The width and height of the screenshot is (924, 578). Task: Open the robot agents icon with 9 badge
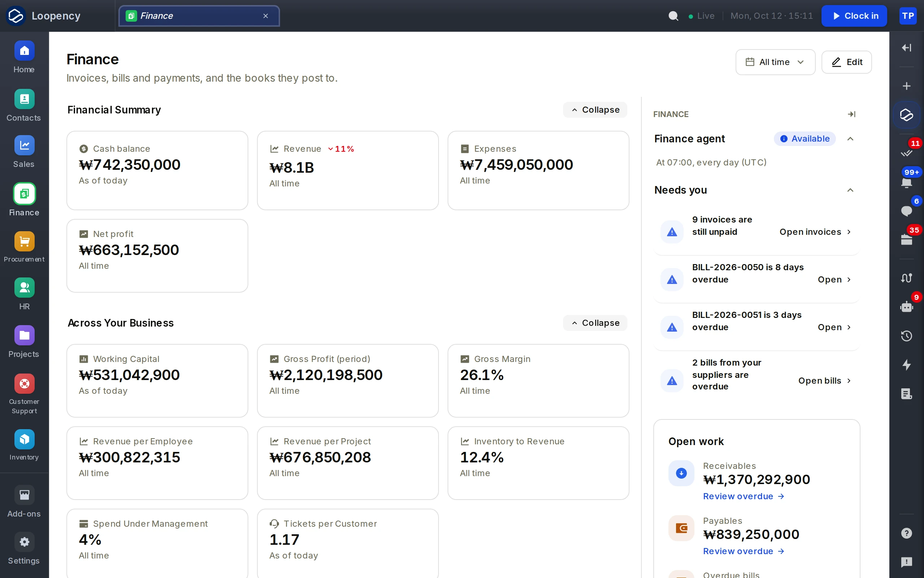point(906,307)
